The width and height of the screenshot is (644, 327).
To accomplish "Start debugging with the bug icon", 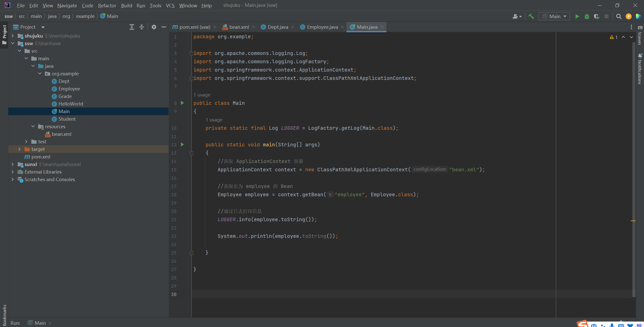I will pos(587,16).
